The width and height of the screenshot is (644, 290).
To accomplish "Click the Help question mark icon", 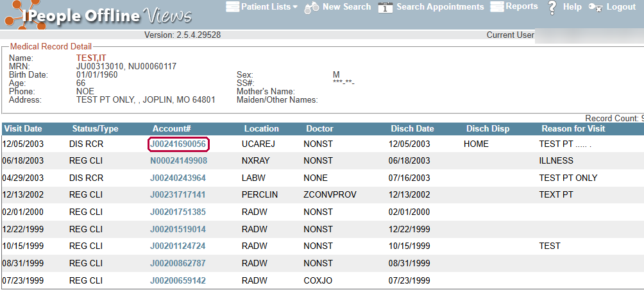I will (x=552, y=8).
